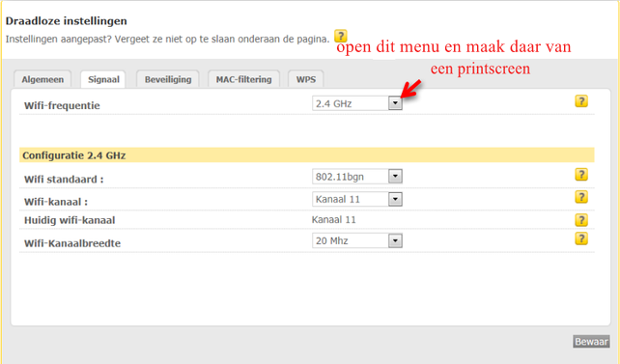620x364 pixels.
Task: Expand the 20 Mhz Kanaalbreedte dropdown
Action: pyautogui.click(x=357, y=240)
